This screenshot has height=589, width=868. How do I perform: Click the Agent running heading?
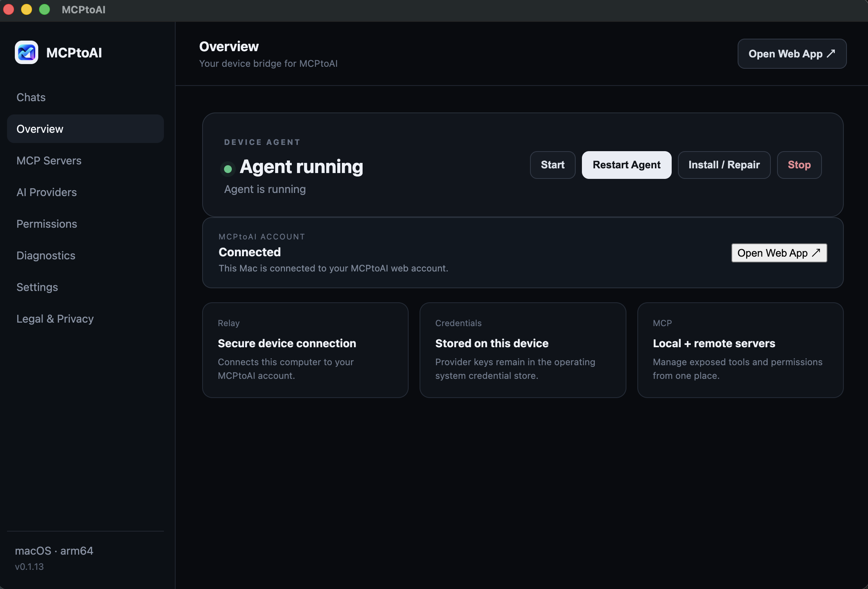[301, 167]
